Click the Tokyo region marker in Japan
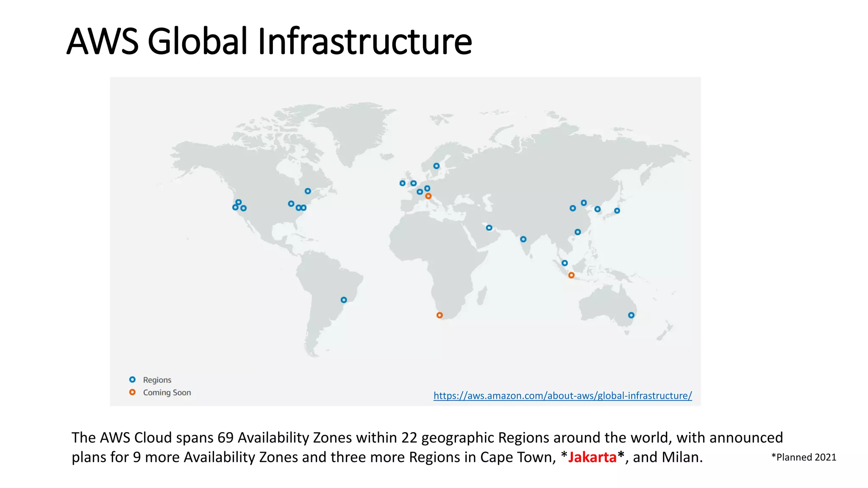 [617, 211]
